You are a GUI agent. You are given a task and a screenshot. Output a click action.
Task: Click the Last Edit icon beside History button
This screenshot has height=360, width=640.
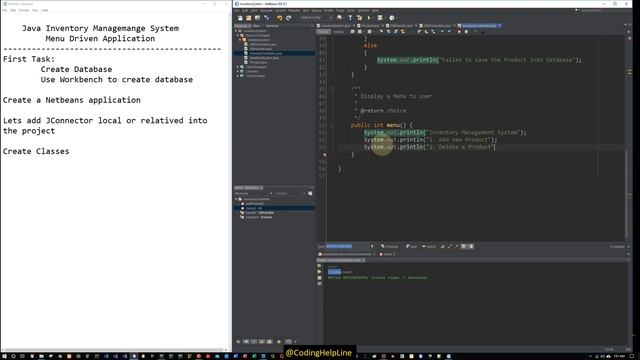click(352, 32)
